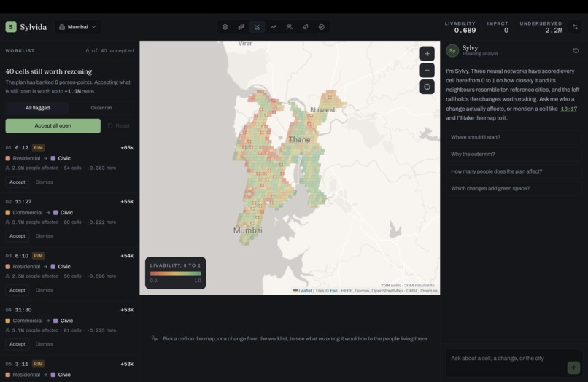Ask 'How many people does the plan affect?'
The image size is (588, 382).
coord(514,171)
